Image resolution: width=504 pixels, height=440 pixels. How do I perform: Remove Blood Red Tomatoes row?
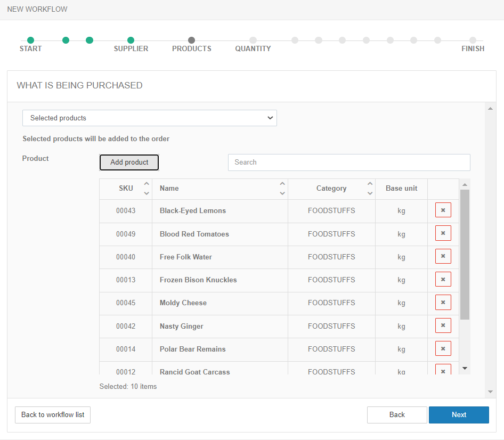tap(443, 233)
